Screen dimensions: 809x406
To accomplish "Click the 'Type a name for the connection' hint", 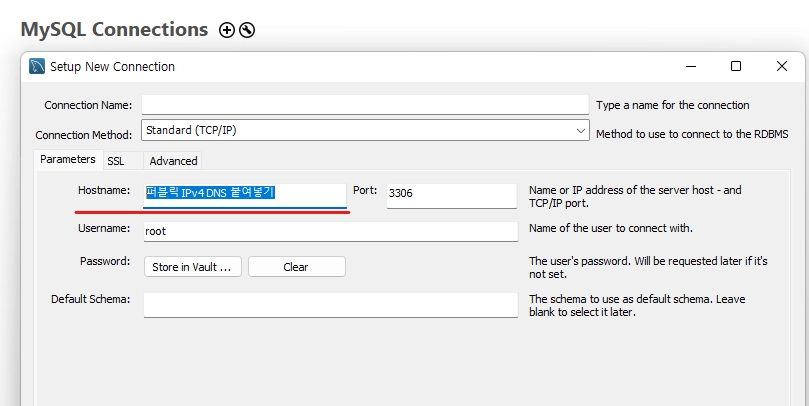I will coord(673,105).
